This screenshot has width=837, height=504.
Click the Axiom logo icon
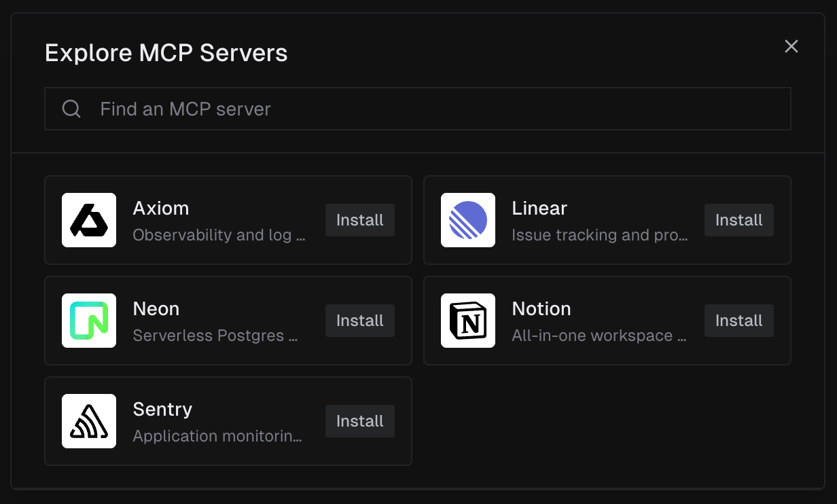89,220
